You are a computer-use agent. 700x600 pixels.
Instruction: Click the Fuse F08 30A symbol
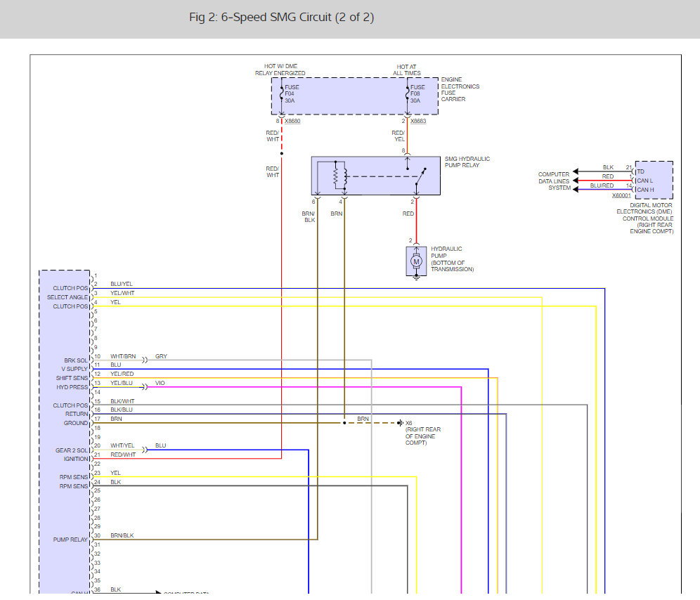pyautogui.click(x=408, y=94)
